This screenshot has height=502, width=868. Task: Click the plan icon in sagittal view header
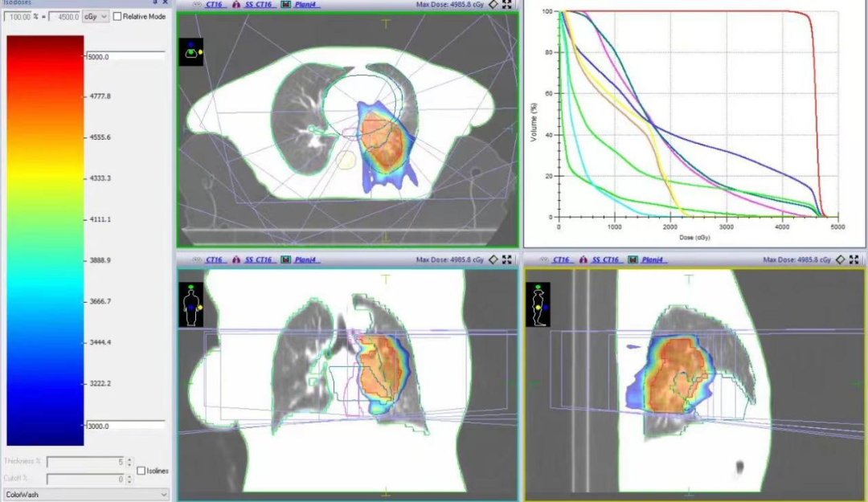coord(633,259)
